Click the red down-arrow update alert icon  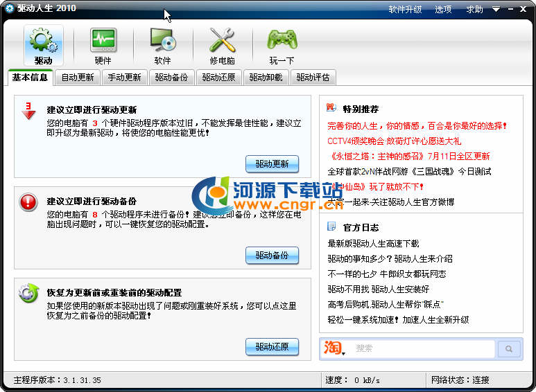point(28,110)
